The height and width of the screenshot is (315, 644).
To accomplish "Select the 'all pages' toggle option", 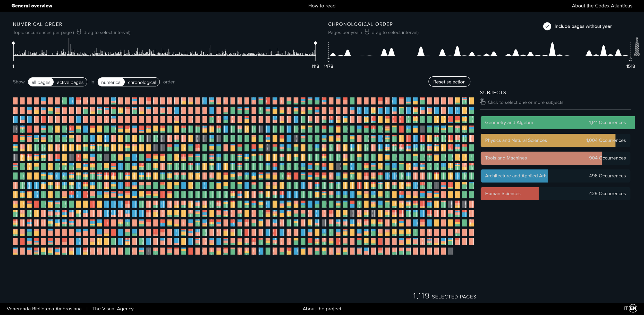I will pos(41,82).
